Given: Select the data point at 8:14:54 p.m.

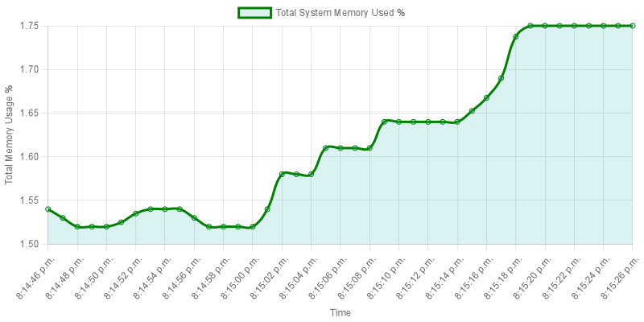Looking at the screenshot, I should click(165, 208).
